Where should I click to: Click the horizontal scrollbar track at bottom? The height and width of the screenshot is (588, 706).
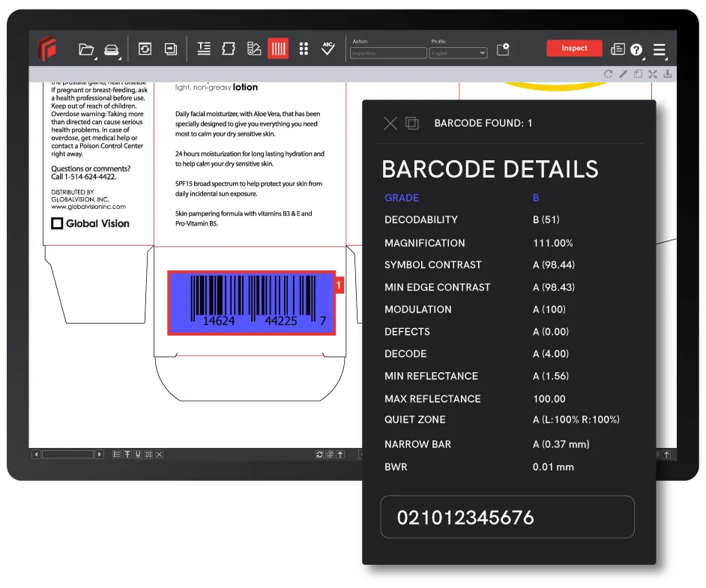[67, 455]
